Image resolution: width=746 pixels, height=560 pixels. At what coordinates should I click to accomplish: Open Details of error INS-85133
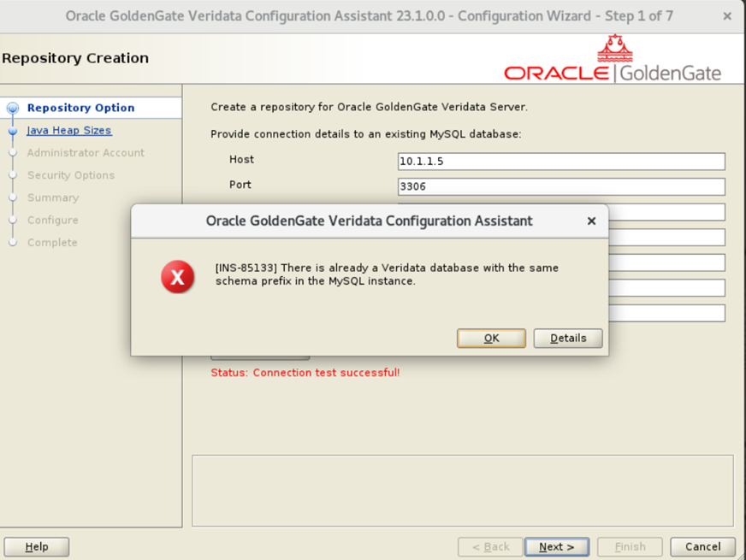click(x=567, y=338)
